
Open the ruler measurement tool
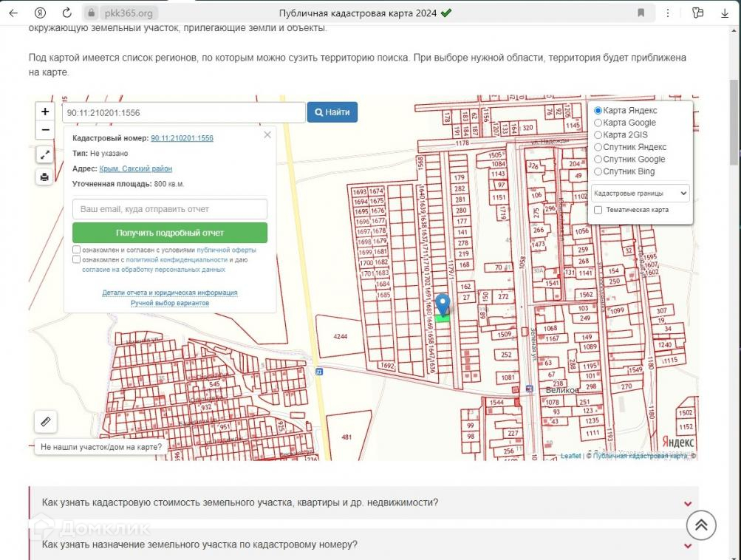tap(45, 422)
